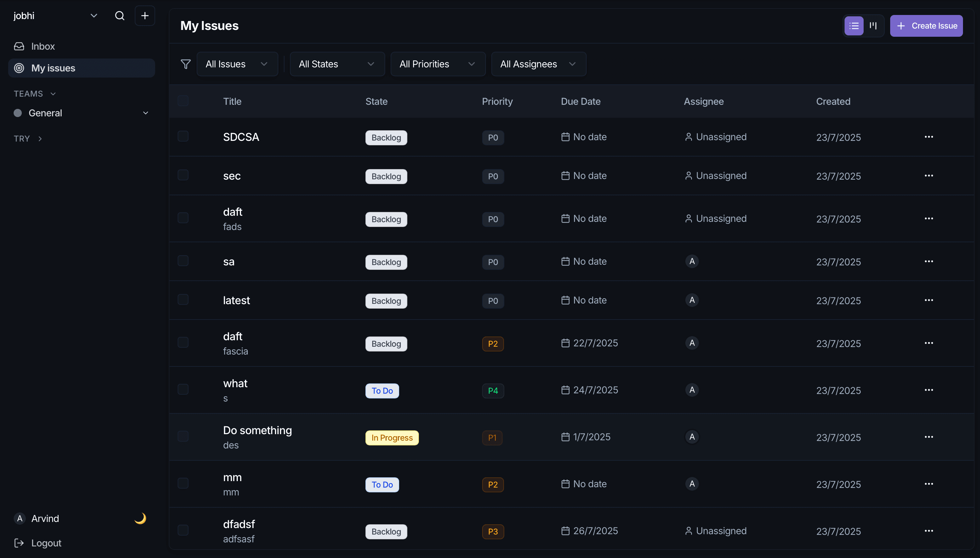Select My issues in the sidebar
This screenshot has width=980, height=558.
pyautogui.click(x=53, y=68)
